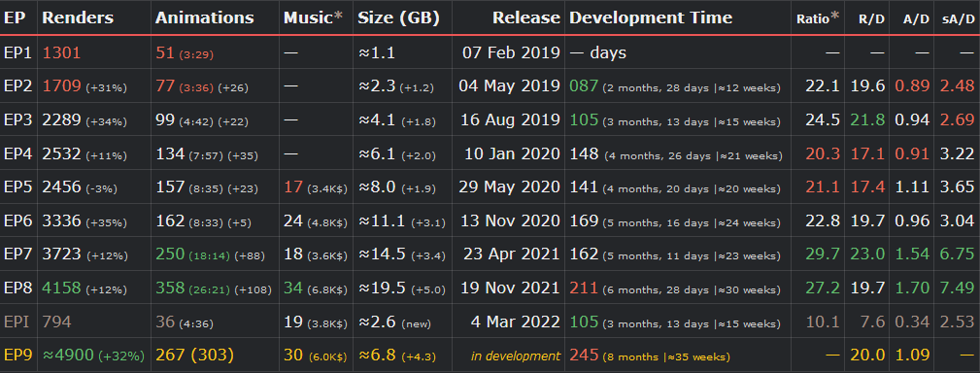Click the Animations column header

point(204,18)
